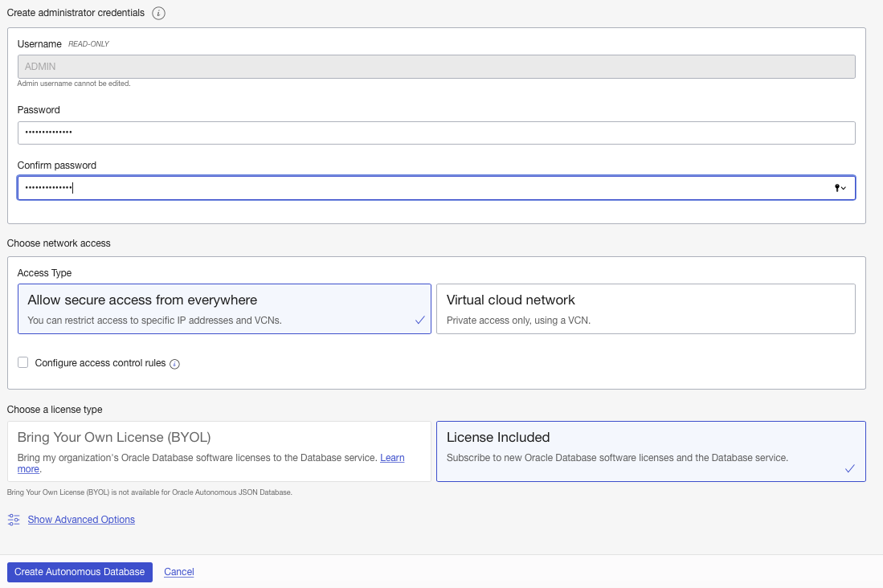
Task: Open the BYOL Learn more link
Action: tap(392, 458)
